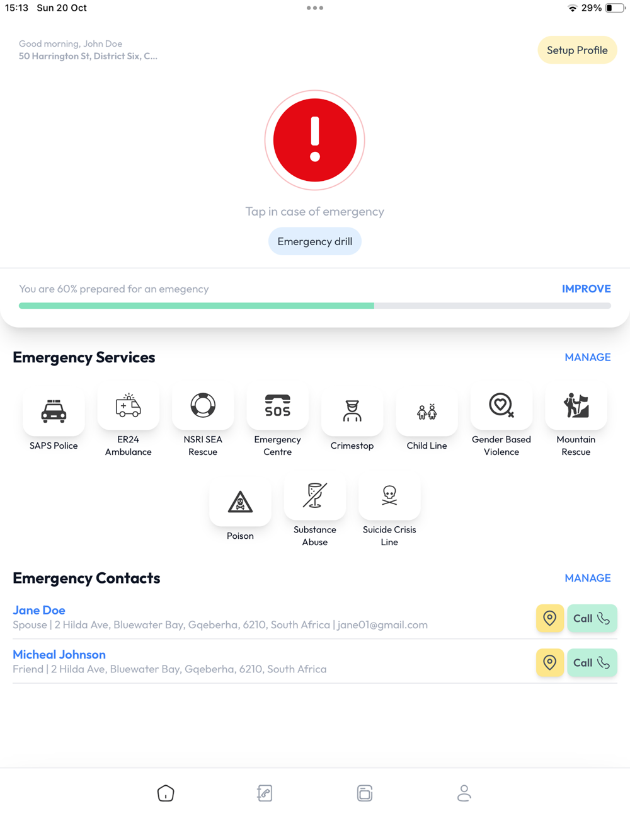The image size is (630, 840).
Task: Open Substance Abuse helpline icon
Action: coord(315,496)
